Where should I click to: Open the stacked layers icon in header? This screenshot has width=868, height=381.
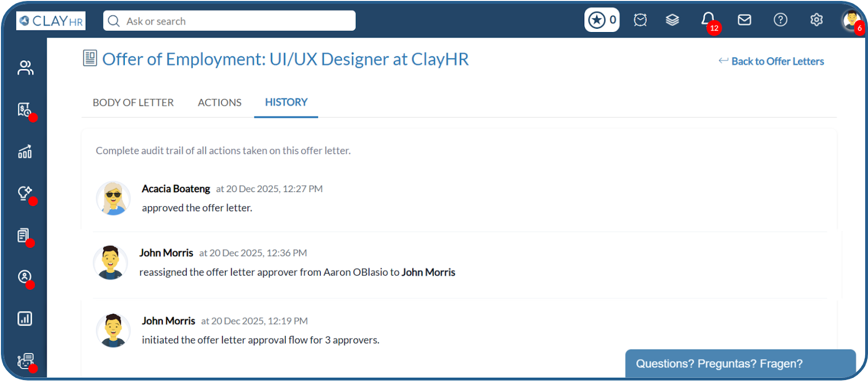[672, 20]
